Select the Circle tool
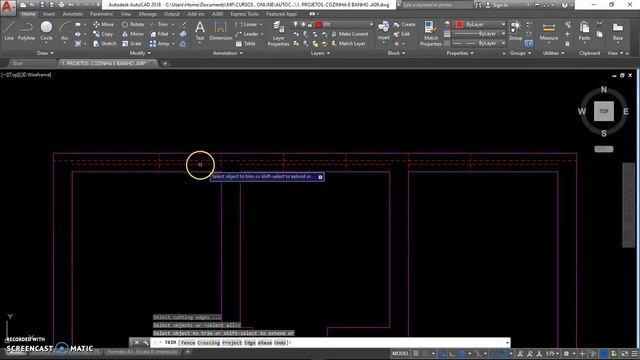 (46, 31)
